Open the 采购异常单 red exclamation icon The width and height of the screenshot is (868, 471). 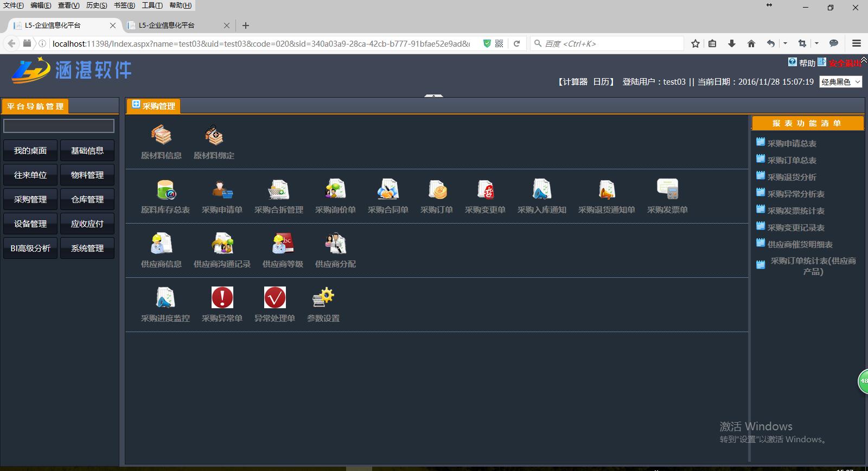pyautogui.click(x=222, y=298)
